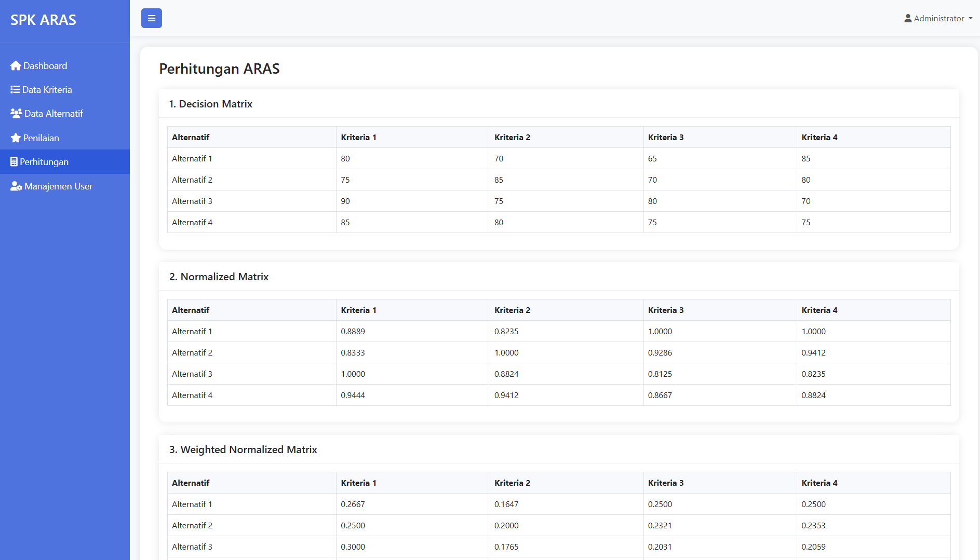Click the 0.2000 cell in Weighted Matrix
The height and width of the screenshot is (560, 980).
(567, 526)
